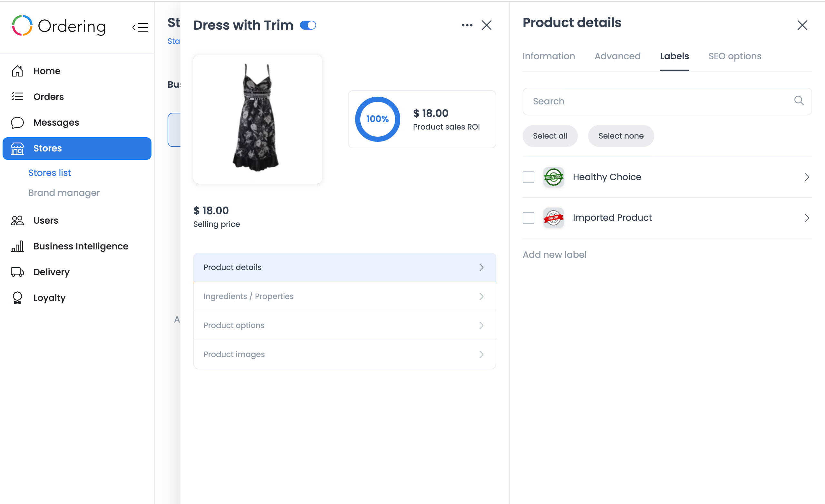This screenshot has height=504, width=825.
Task: Open Messages in the sidebar
Action: (77, 122)
